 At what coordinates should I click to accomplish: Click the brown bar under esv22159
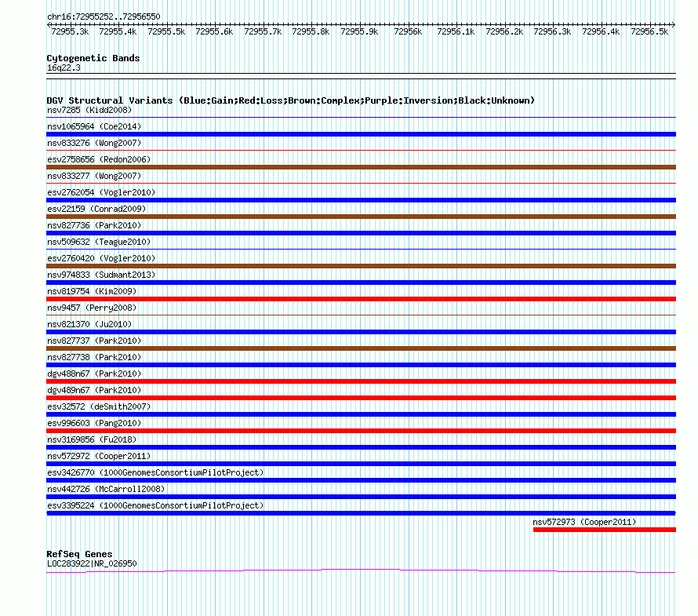[x=361, y=217]
